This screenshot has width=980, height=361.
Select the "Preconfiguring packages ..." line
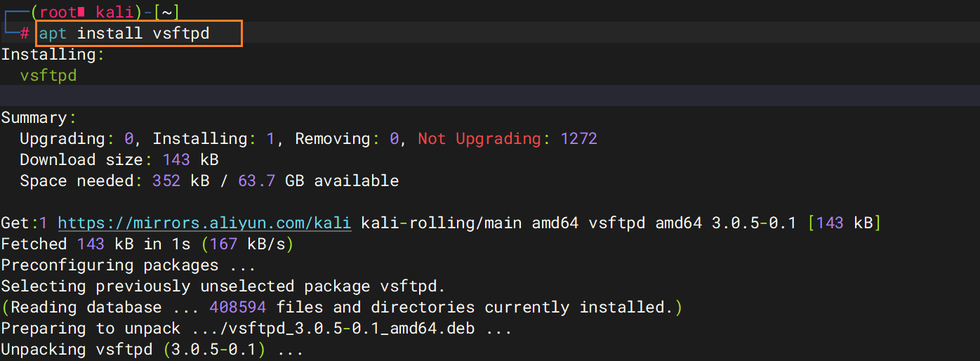(x=127, y=265)
